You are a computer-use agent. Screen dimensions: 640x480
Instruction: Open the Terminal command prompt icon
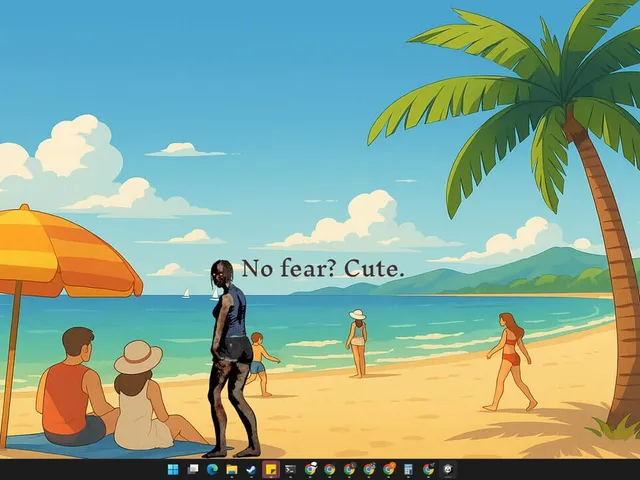(x=290, y=469)
